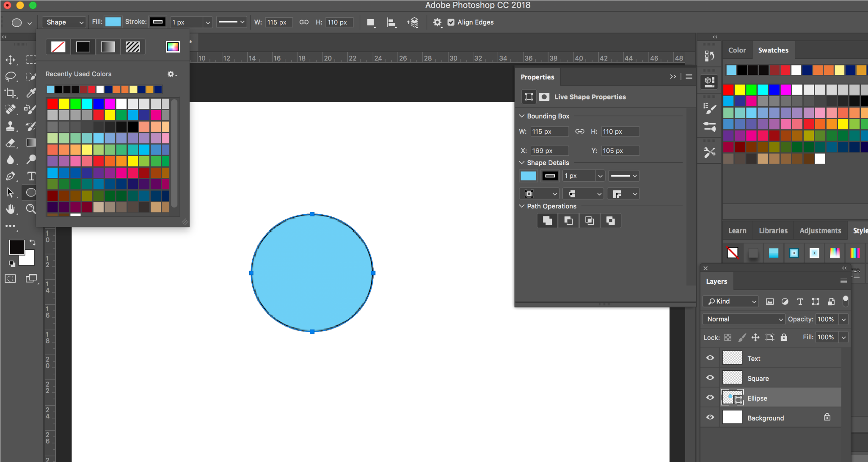
Task: Hide the Text layer
Action: 710,358
